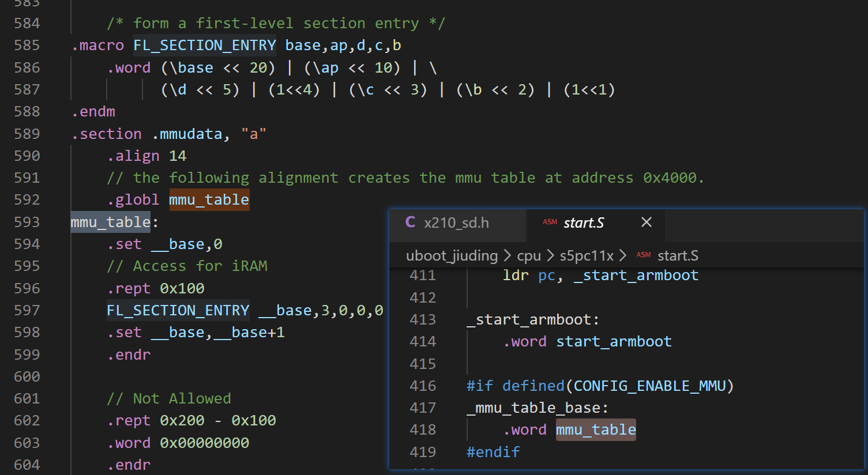The height and width of the screenshot is (475, 868).
Task: Click the '// Not Allowed' comment
Action: 169,398
